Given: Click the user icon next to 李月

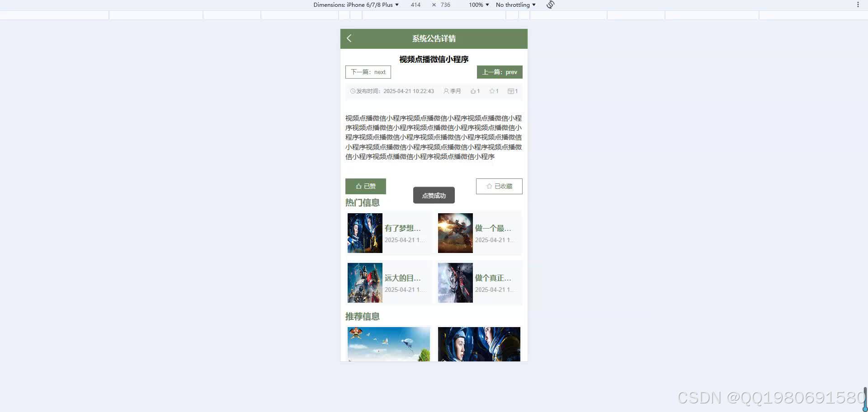Looking at the screenshot, I should pos(446,91).
